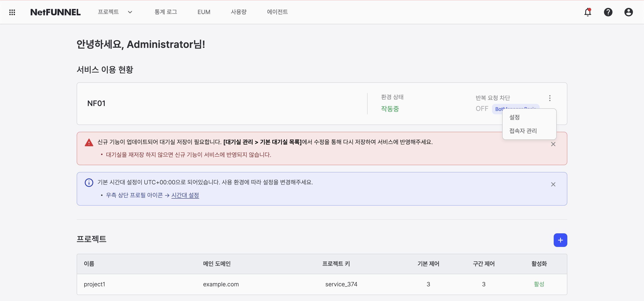Toggle the 반복 요청 차단 OFF setting
The height and width of the screenshot is (301, 644).
point(482,108)
